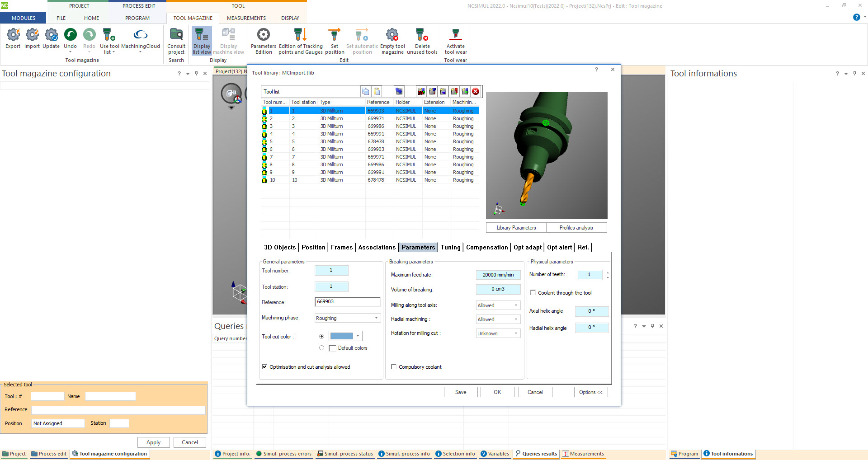This screenshot has width=868, height=460.
Task: Click the blue Tool cut color swatch
Action: tap(342, 336)
